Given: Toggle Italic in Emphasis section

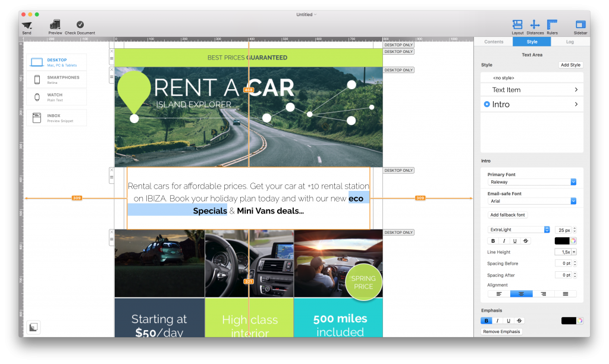Looking at the screenshot, I should [497, 321].
